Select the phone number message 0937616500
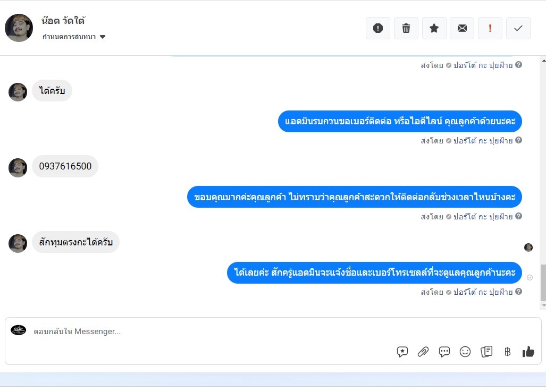This screenshot has height=392, width=546. (x=65, y=166)
